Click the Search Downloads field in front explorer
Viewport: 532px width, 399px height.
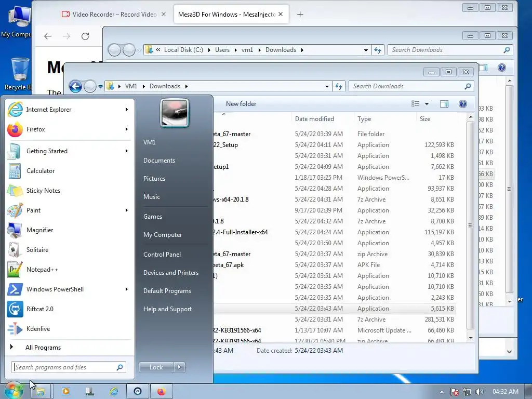pyautogui.click(x=411, y=86)
